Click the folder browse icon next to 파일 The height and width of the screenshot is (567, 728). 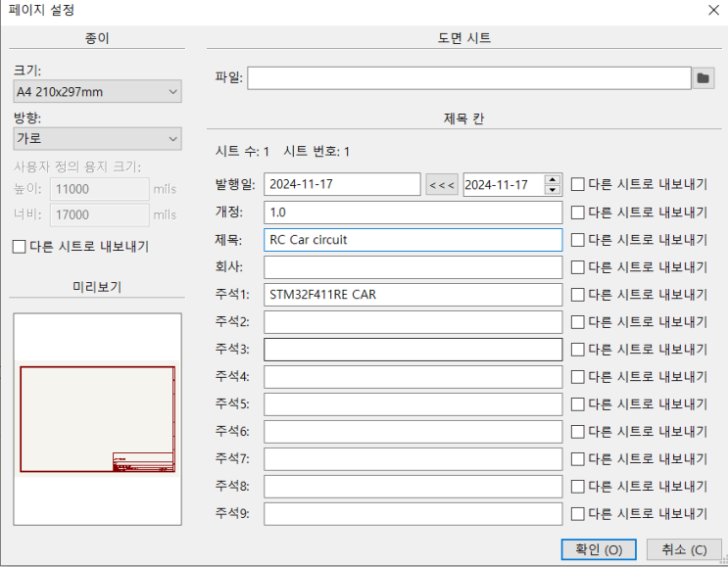(x=703, y=78)
